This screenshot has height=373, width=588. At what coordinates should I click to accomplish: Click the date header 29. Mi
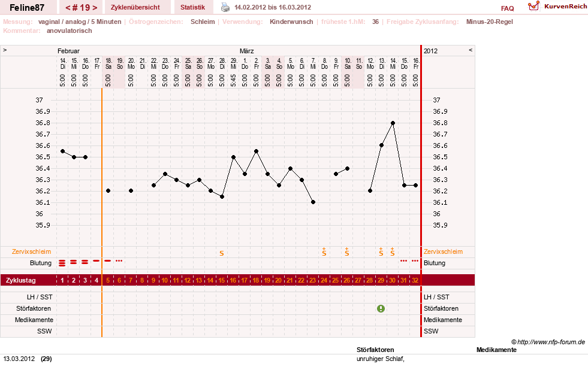click(234, 63)
